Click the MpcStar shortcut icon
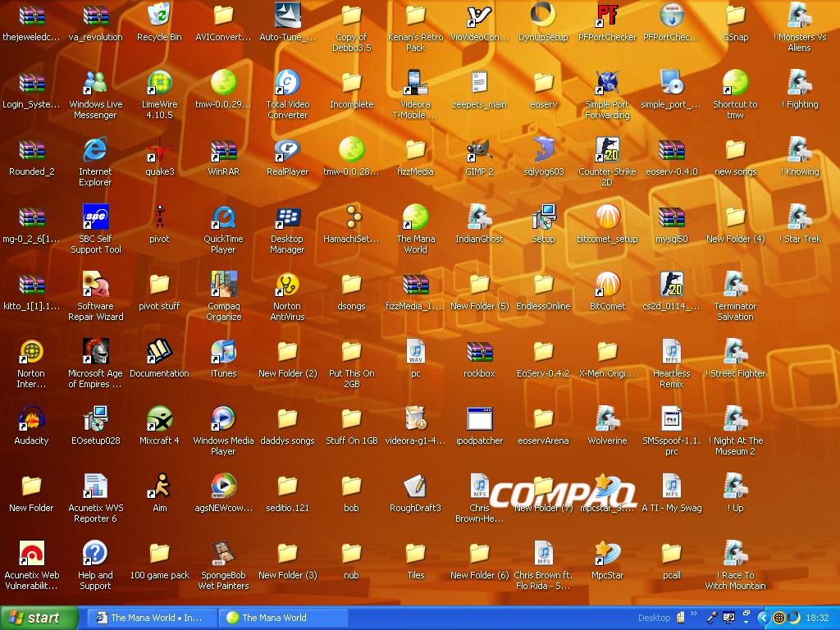Viewport: 840px width, 630px height. 608,553
